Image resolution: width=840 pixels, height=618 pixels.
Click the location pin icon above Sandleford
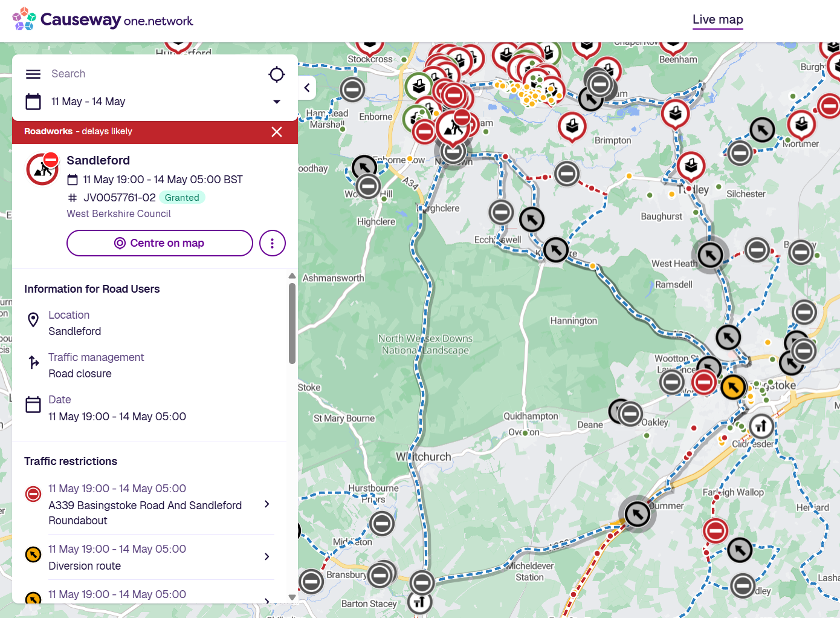[33, 320]
